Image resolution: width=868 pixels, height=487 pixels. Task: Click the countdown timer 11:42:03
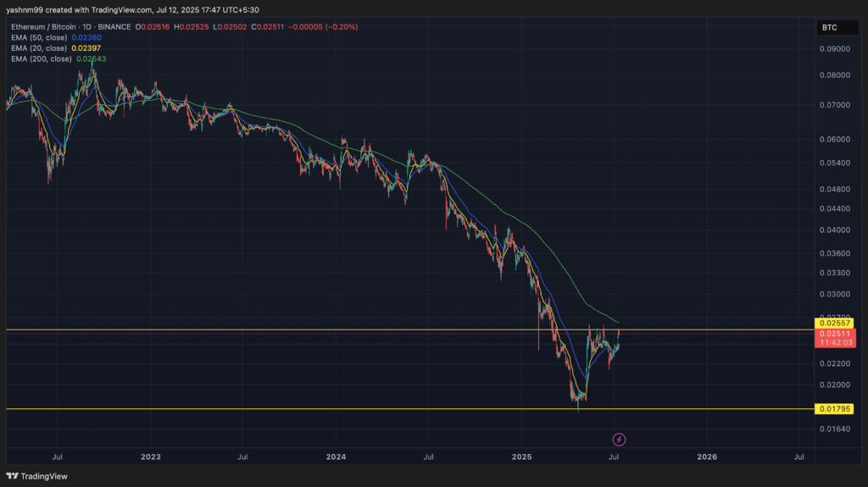click(836, 343)
